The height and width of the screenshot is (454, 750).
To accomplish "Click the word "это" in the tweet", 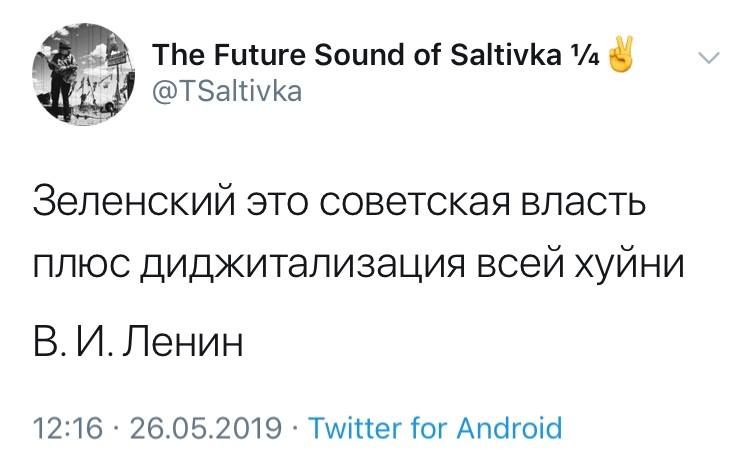I will [276, 202].
